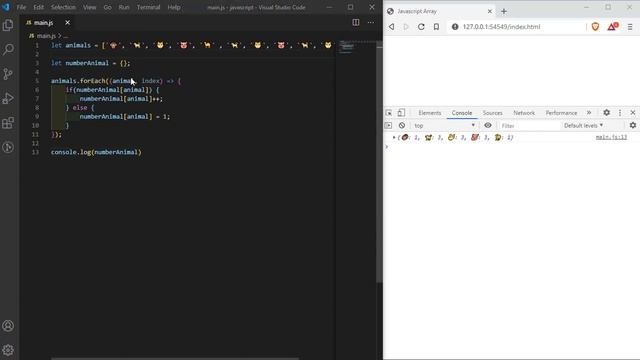Image resolution: width=640 pixels, height=360 pixels.
Task: Show more DevTools tabs chevron
Action: click(x=589, y=113)
